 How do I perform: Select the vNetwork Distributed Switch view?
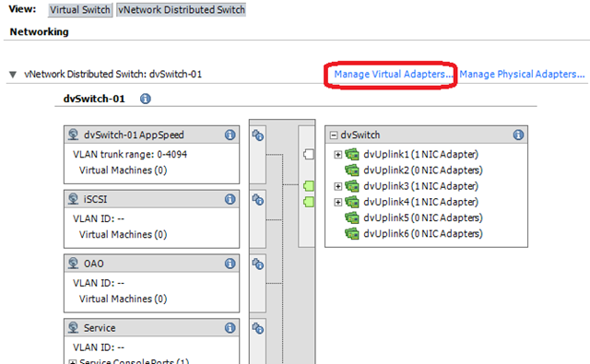coord(181,10)
